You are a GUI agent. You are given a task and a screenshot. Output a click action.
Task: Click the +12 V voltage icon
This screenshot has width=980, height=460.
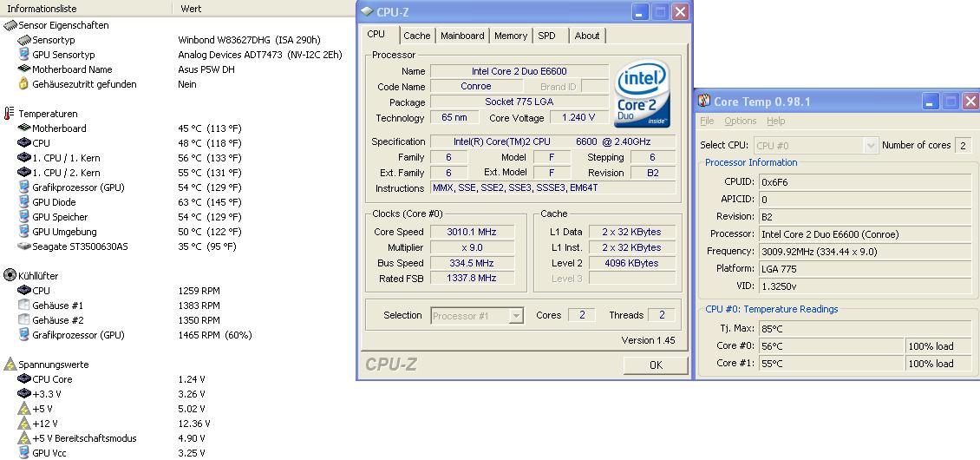point(24,424)
